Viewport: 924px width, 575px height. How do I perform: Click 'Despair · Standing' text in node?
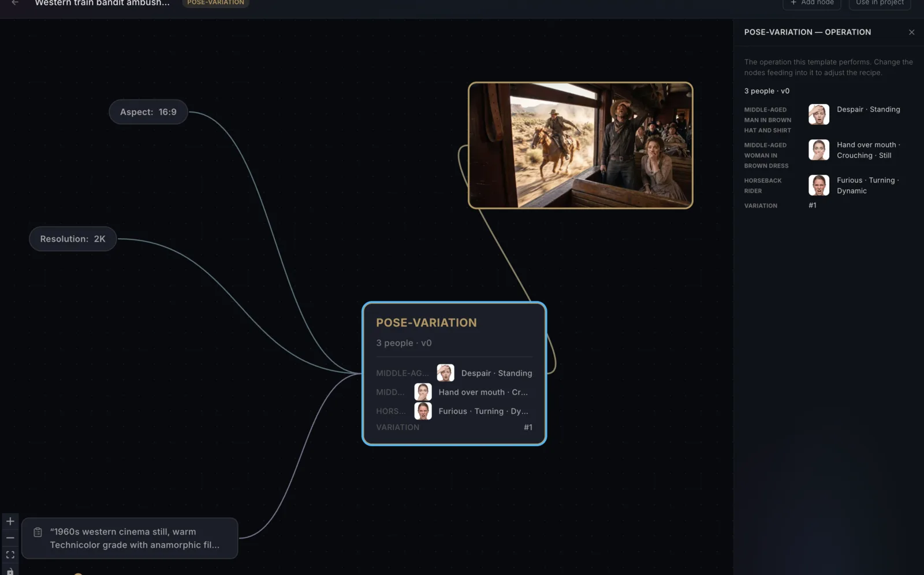click(497, 373)
